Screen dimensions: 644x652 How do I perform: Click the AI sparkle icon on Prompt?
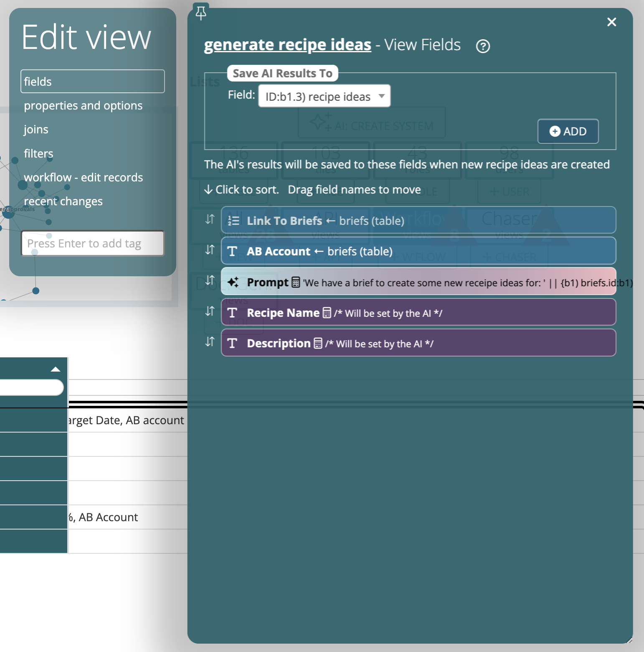coord(233,282)
